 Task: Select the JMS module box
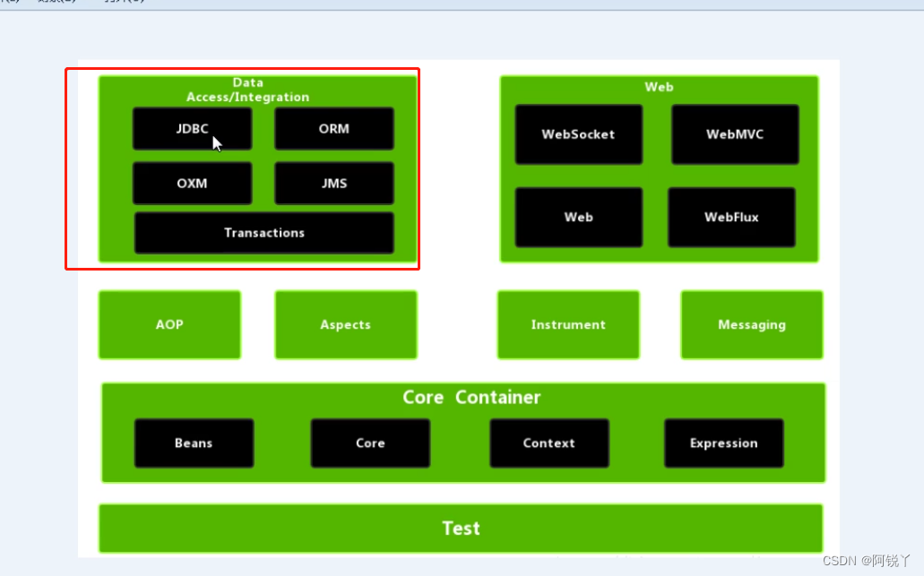click(x=334, y=183)
